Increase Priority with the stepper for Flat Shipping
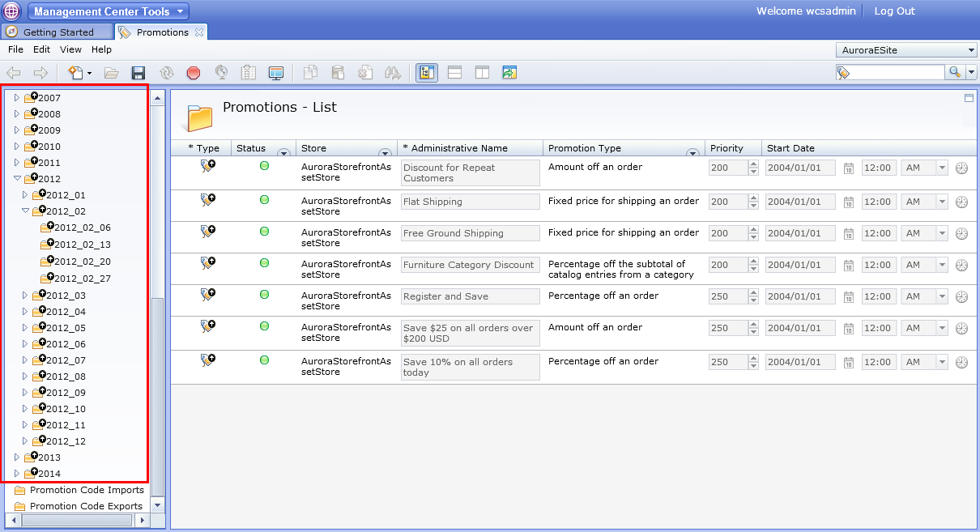This screenshot has height=532, width=980. 752,198
